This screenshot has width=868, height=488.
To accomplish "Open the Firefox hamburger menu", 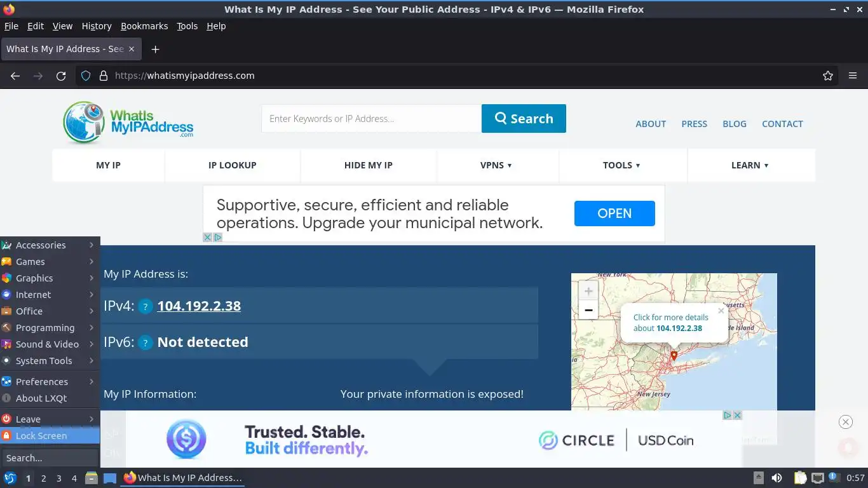I will [853, 76].
